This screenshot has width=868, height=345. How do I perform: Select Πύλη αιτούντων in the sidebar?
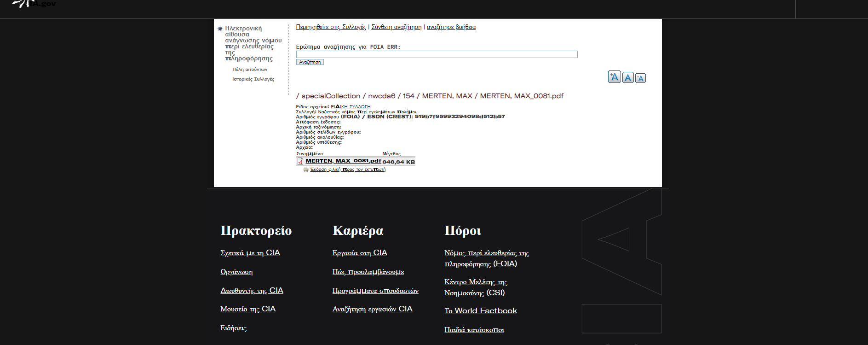[x=250, y=70]
